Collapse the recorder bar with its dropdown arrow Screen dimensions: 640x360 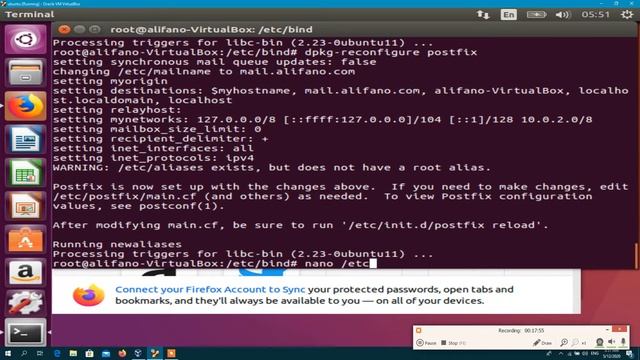pos(607,329)
